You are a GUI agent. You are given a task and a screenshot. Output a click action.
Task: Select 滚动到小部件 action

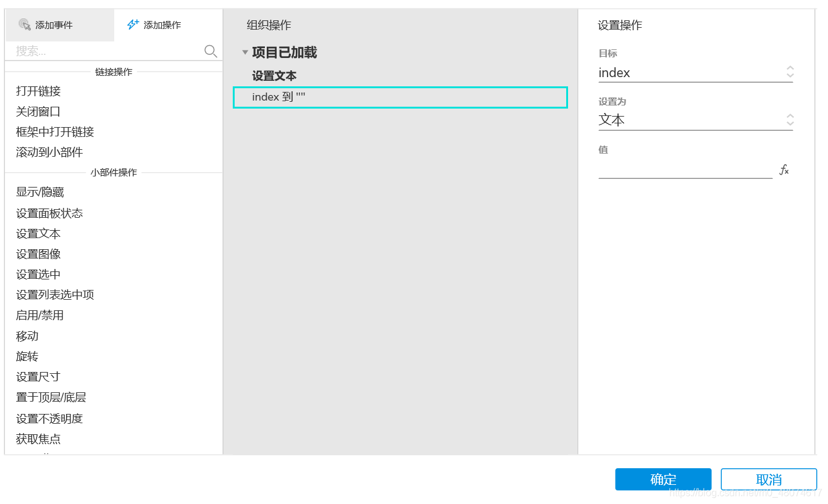coord(49,152)
